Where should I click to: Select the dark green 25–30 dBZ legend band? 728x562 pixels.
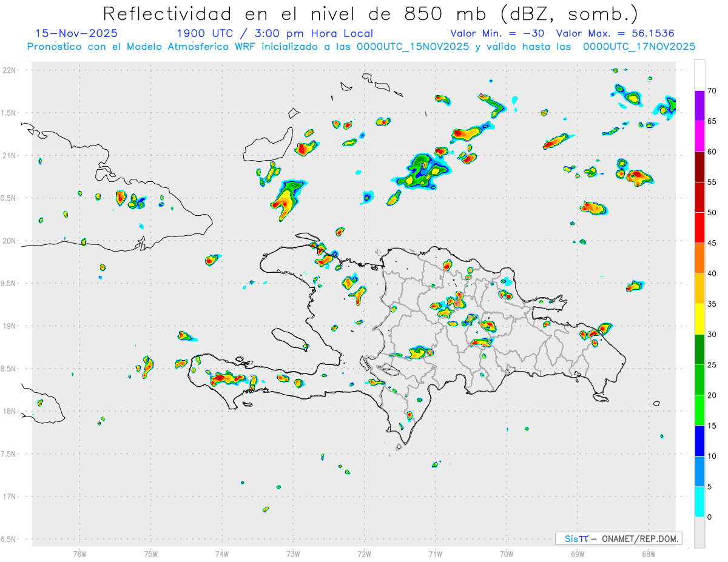[x=699, y=350]
